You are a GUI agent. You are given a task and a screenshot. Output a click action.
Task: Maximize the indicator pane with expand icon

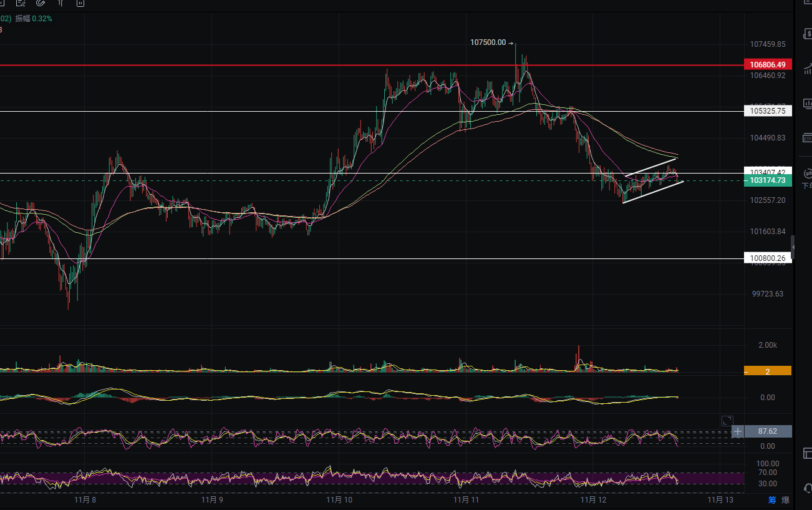pos(727,421)
